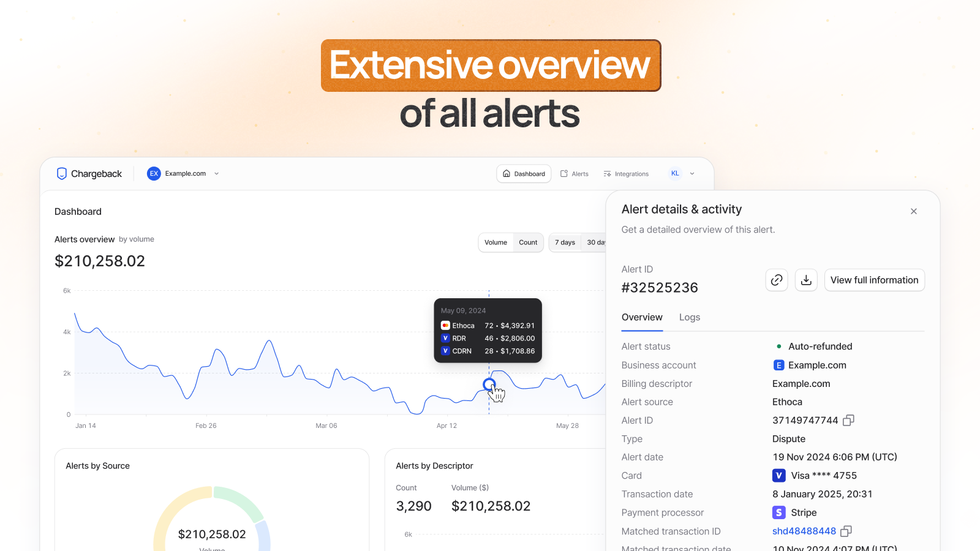
Task: Click the RDR Visa icon in the tooltip
Action: click(445, 338)
